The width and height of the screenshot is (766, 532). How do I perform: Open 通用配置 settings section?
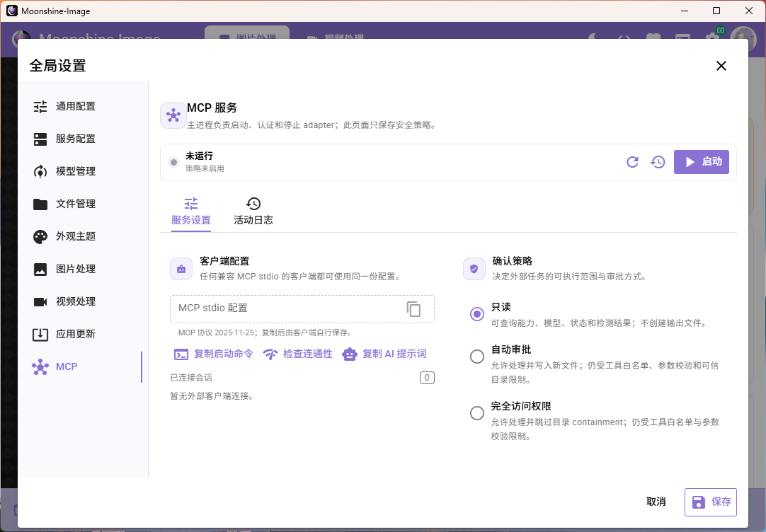82,106
